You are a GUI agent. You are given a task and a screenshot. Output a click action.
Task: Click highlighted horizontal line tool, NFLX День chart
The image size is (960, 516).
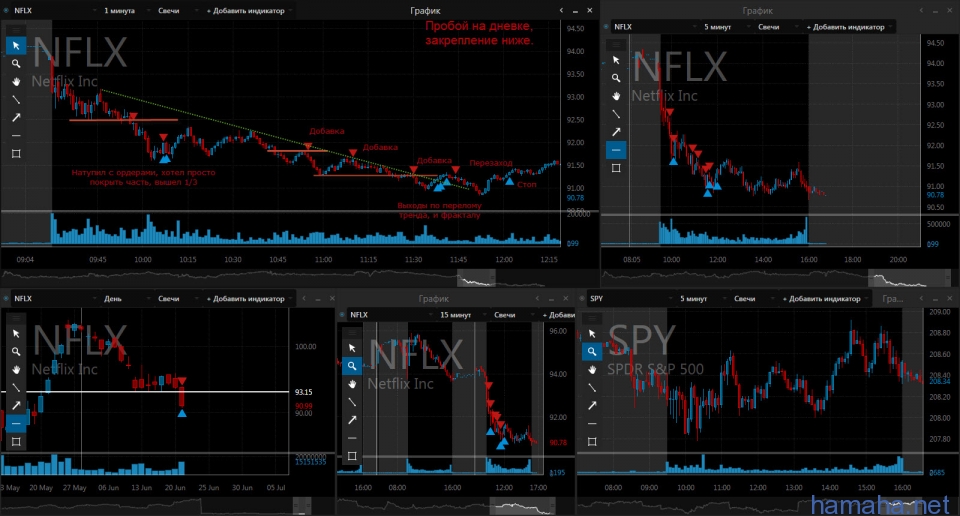(x=16, y=424)
